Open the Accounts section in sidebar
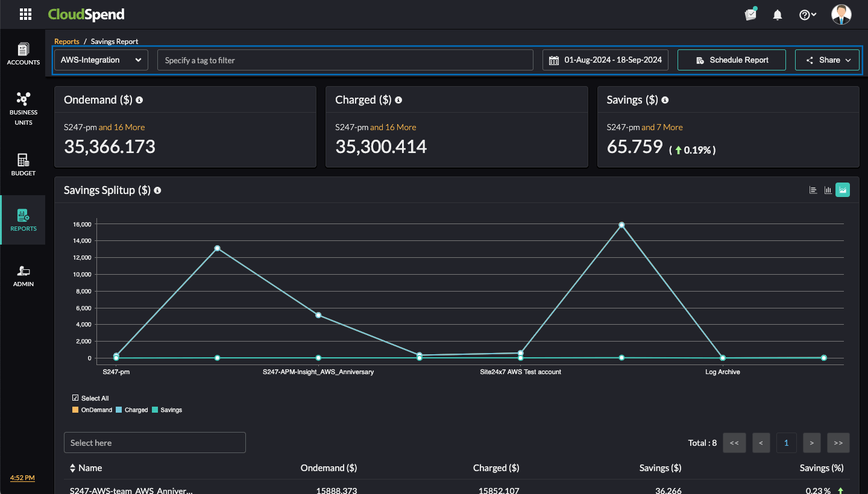Viewport: 868px width, 494px height. pos(23,54)
